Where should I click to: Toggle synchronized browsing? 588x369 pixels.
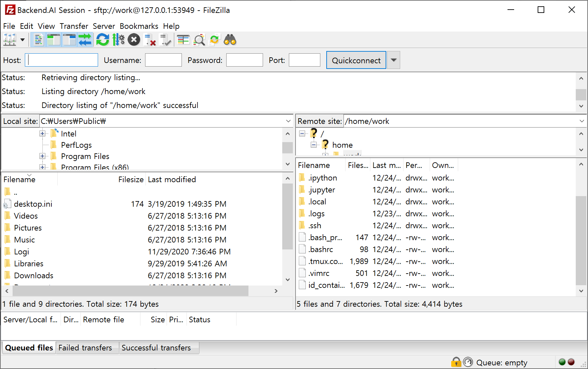[215, 40]
